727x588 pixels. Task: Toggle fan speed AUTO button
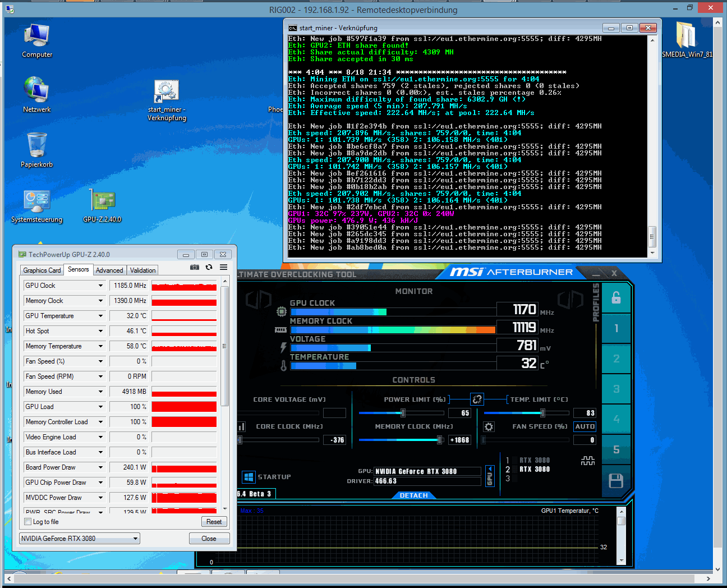[x=585, y=426]
